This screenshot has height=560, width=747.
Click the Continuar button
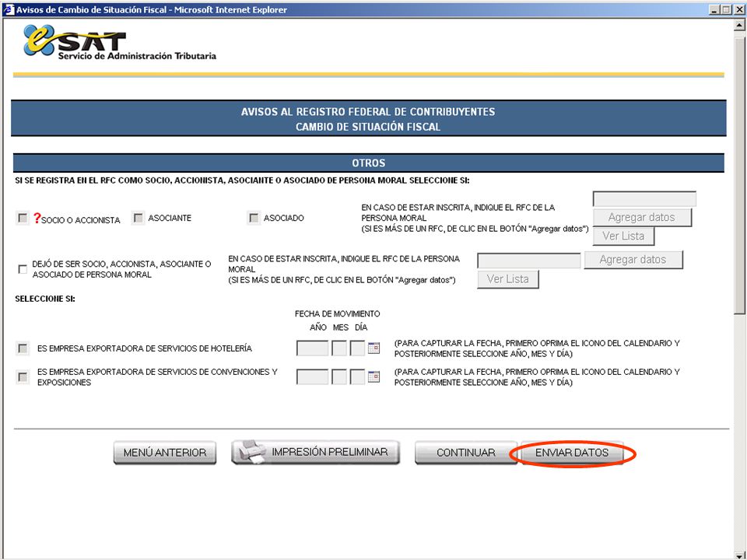(466, 453)
